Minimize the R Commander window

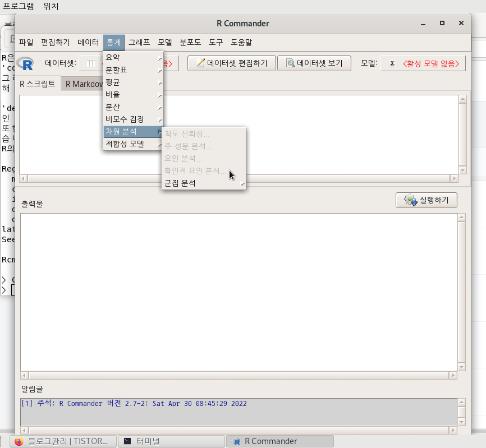point(423,24)
